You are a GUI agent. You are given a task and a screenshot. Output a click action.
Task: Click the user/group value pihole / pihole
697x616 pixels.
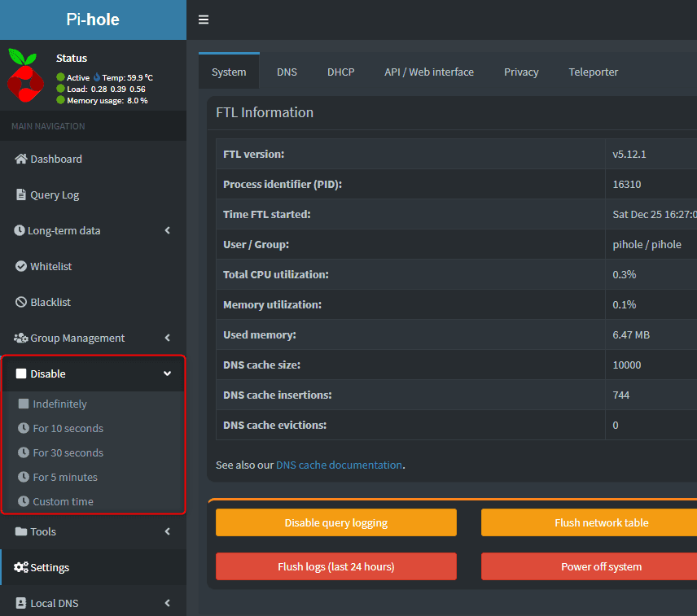(647, 244)
